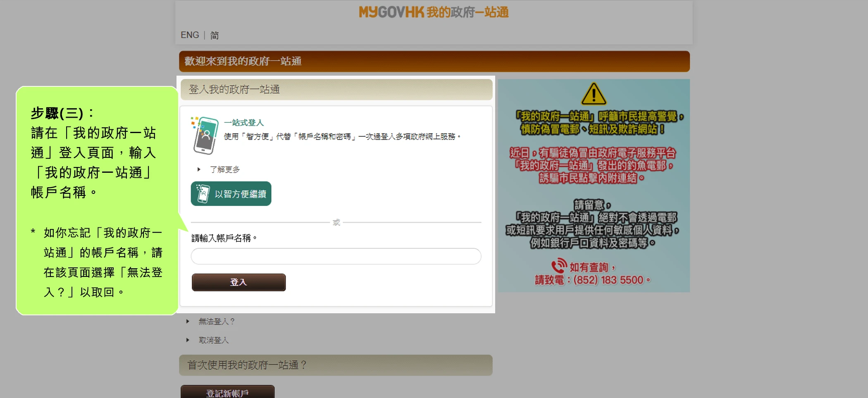Click the telephone icon near 如有查詢
The height and width of the screenshot is (398, 868).
click(x=559, y=266)
